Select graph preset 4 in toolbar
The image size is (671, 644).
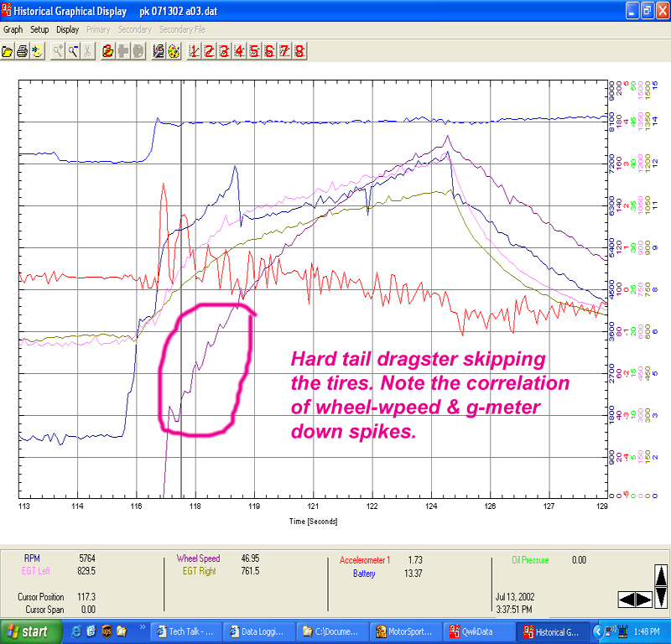pos(239,51)
